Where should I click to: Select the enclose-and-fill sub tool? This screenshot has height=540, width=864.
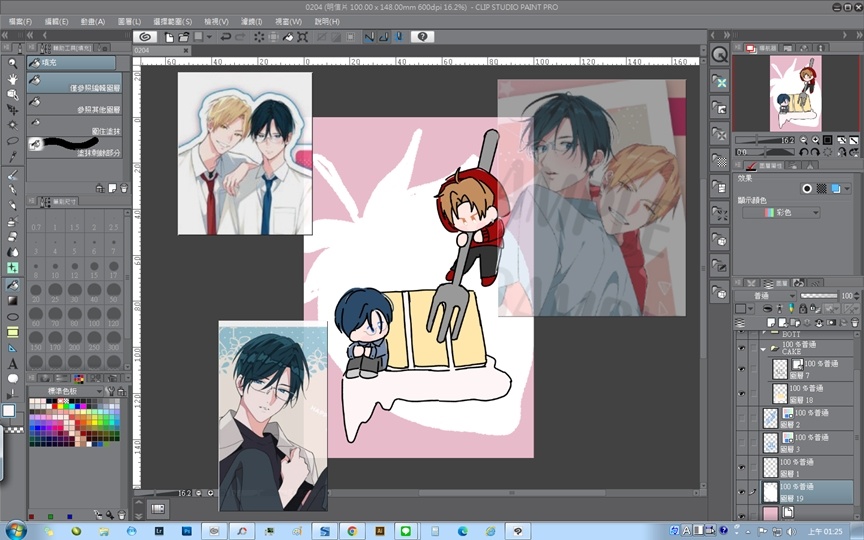[75, 127]
